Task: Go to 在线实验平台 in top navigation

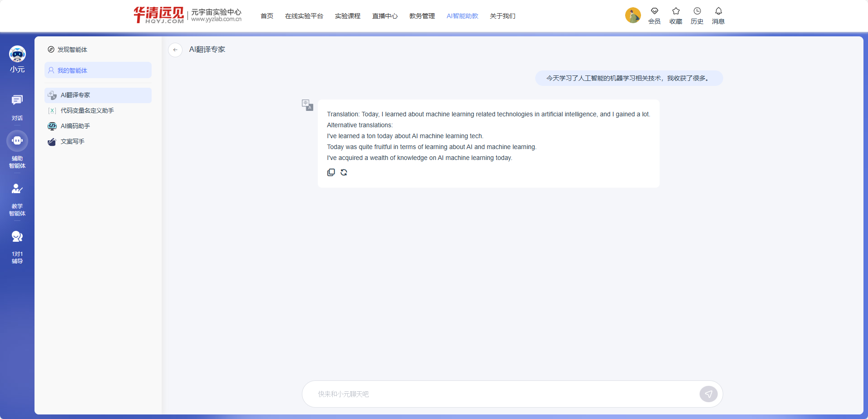Action: [x=304, y=16]
